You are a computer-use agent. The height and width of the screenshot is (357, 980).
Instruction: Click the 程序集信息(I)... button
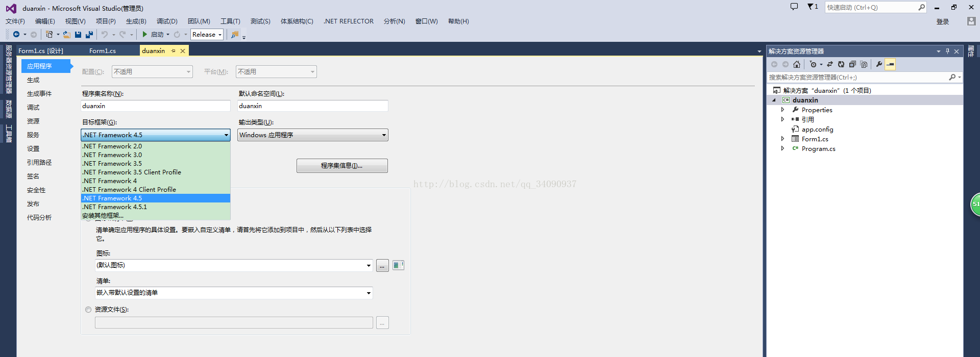342,166
